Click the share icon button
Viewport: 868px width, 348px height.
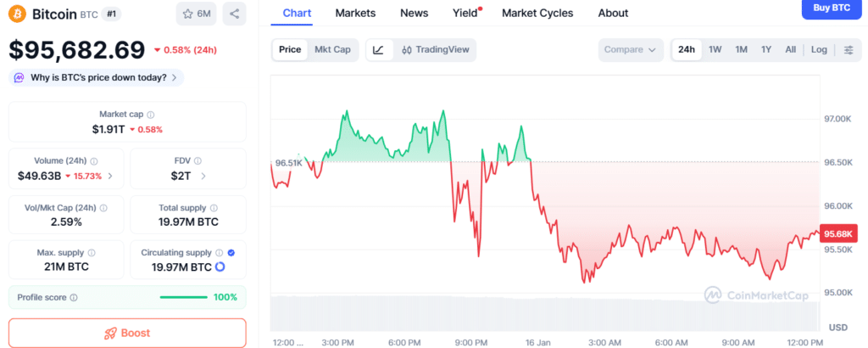coord(234,14)
